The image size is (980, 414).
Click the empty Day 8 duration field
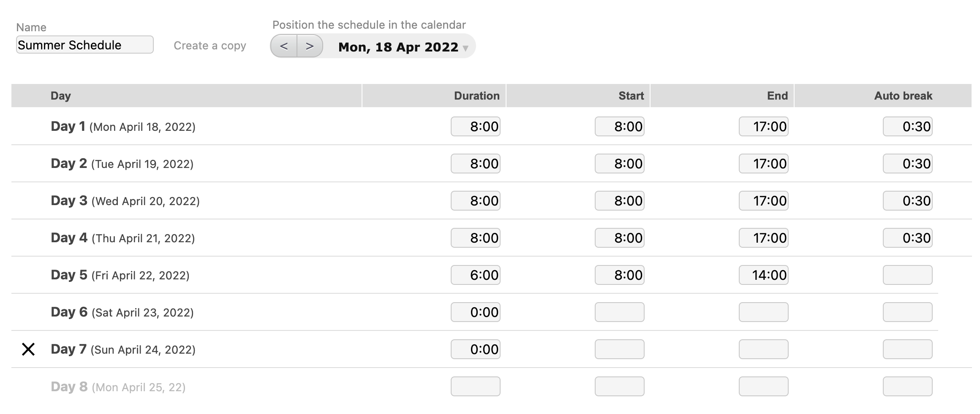click(475, 387)
